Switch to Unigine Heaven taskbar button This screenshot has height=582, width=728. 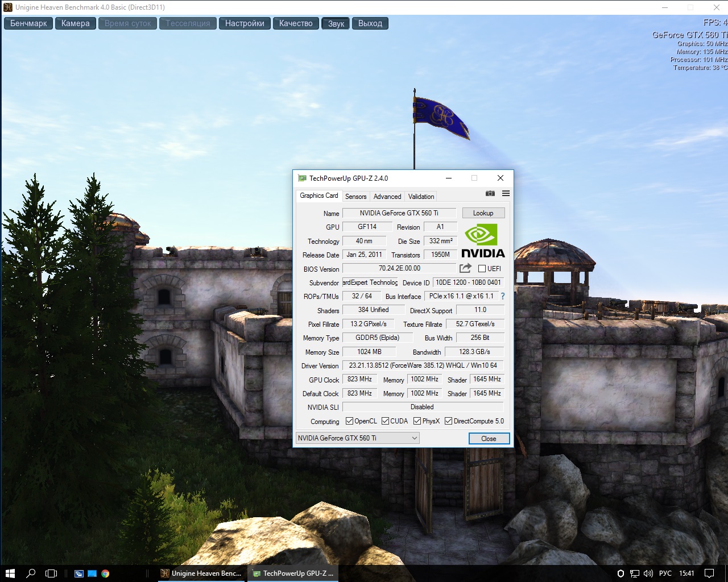click(x=201, y=573)
